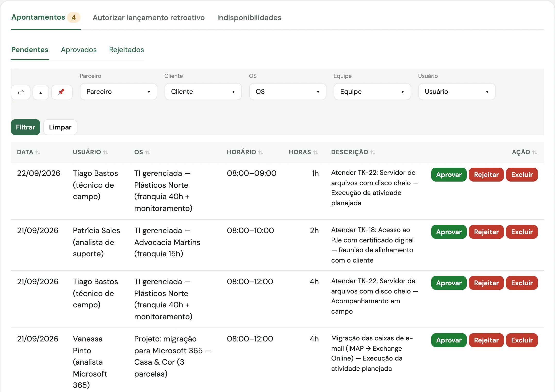Sort by HORAS column arrows

316,152
